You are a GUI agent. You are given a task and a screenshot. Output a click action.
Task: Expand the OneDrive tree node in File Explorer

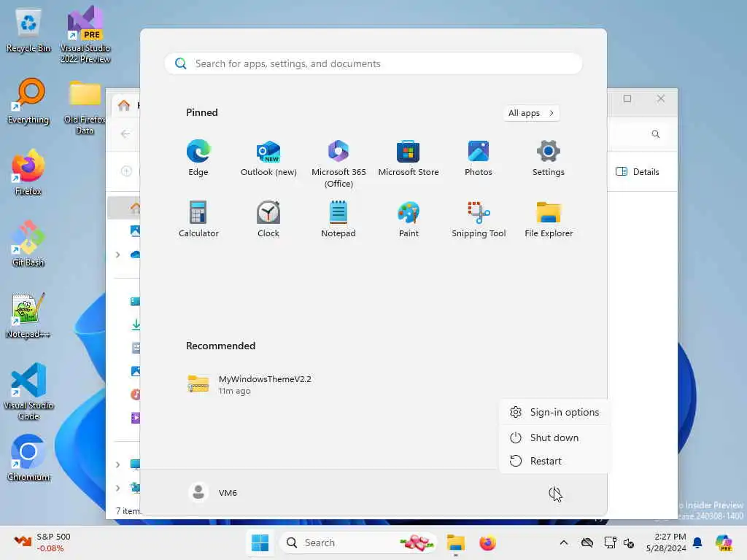coord(117,254)
